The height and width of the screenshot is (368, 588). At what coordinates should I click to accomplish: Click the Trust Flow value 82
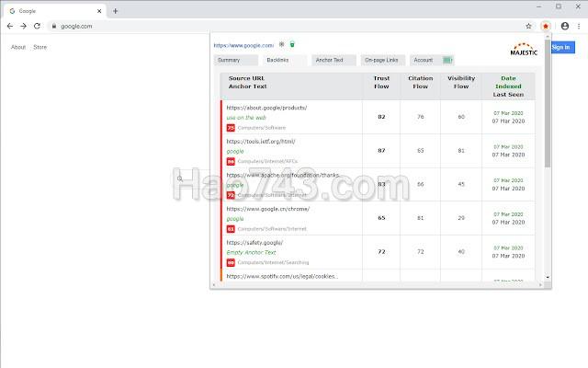click(381, 117)
